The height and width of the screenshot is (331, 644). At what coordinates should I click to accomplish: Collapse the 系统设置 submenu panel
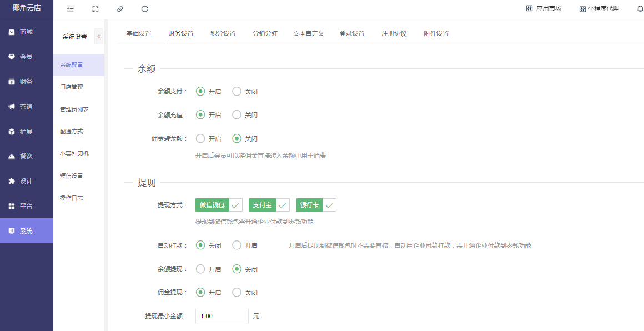[x=99, y=37]
